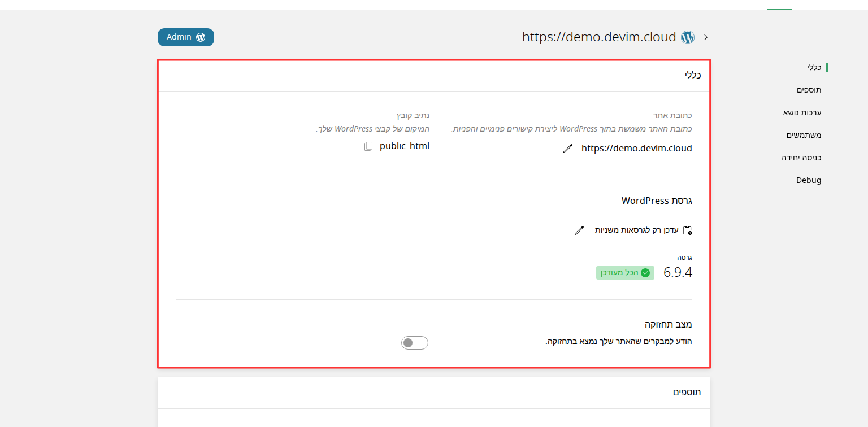Open כניסה יחידה in the sidebar

801,158
